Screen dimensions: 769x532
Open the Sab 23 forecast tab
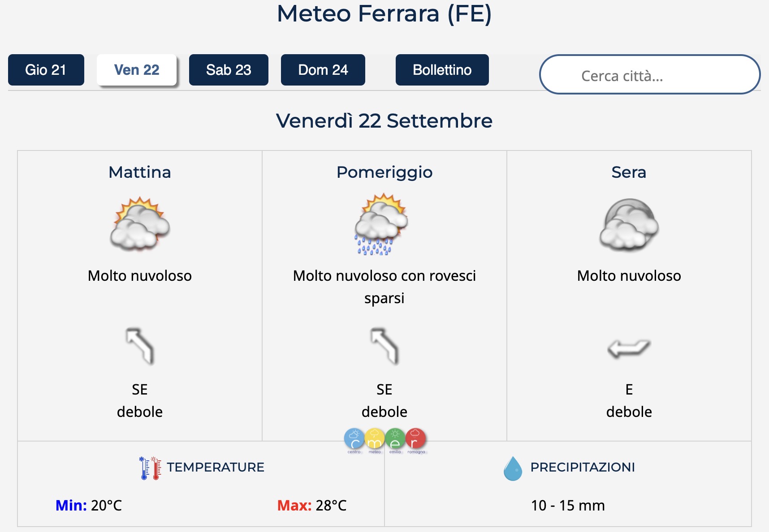pyautogui.click(x=229, y=70)
